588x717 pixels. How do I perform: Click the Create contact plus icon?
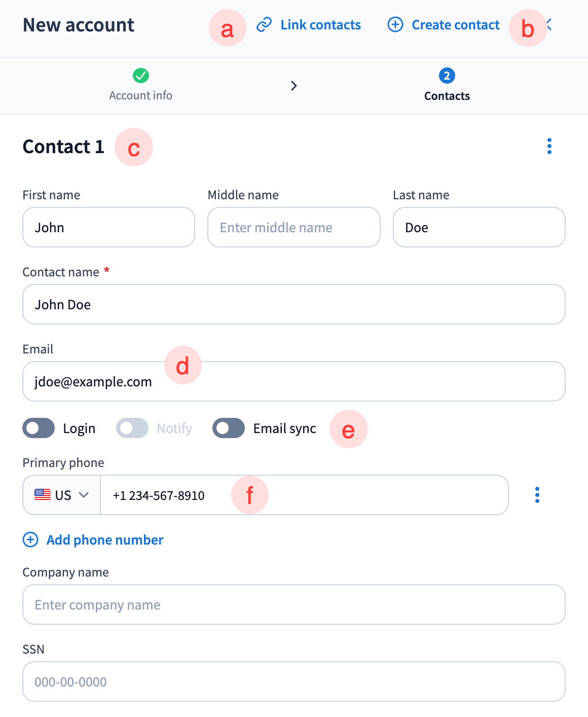pyautogui.click(x=395, y=24)
